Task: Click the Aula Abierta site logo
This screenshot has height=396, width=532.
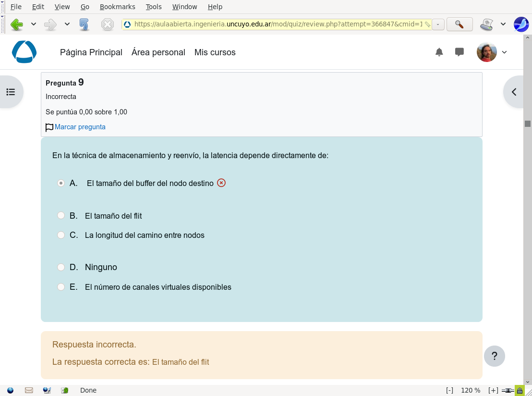Action: (x=24, y=52)
